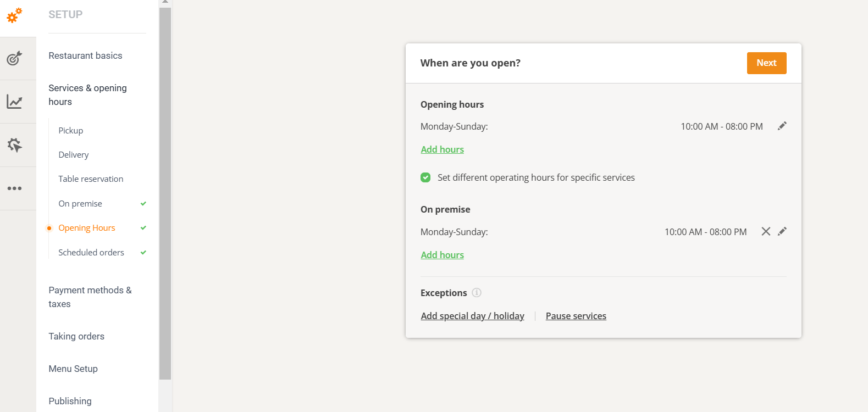Open the chart reports icon

point(15,102)
